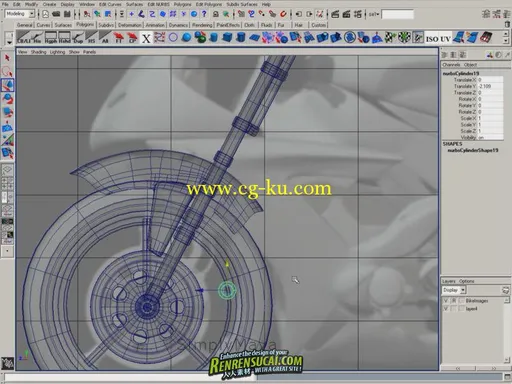Click the sel text input field
512x384 pixels.
398,14
